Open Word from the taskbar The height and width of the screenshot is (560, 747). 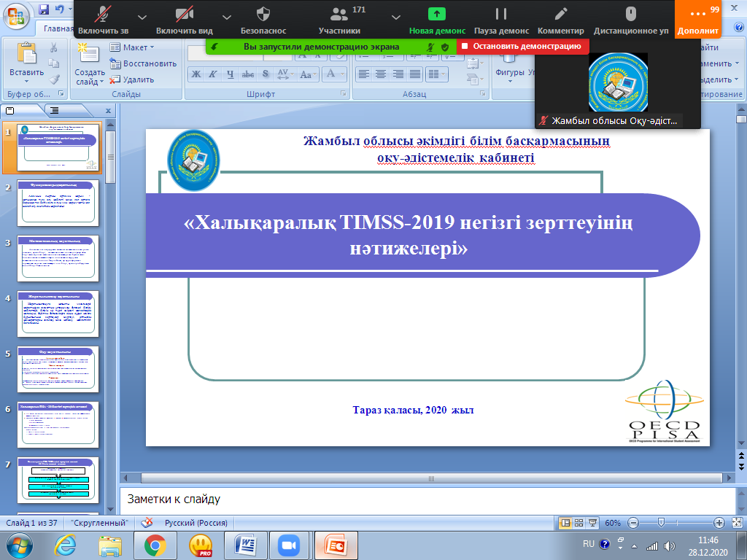click(x=247, y=545)
